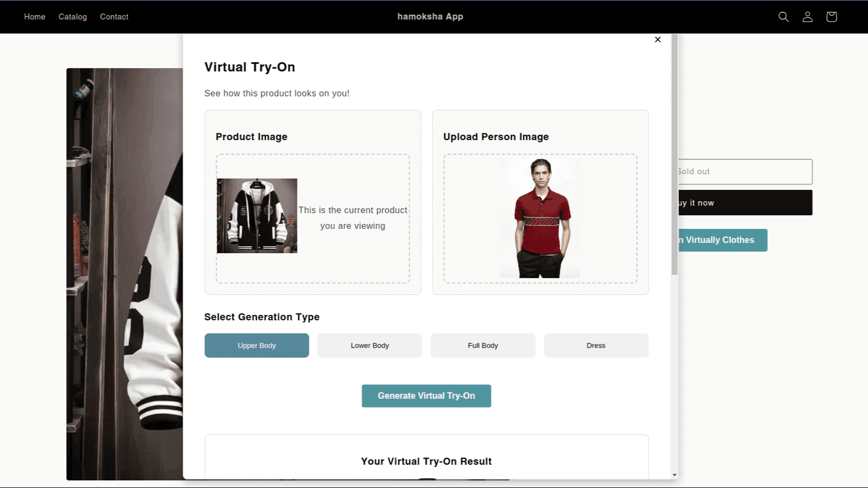
Task: Switch to the Full Body generation type
Action: pos(482,345)
